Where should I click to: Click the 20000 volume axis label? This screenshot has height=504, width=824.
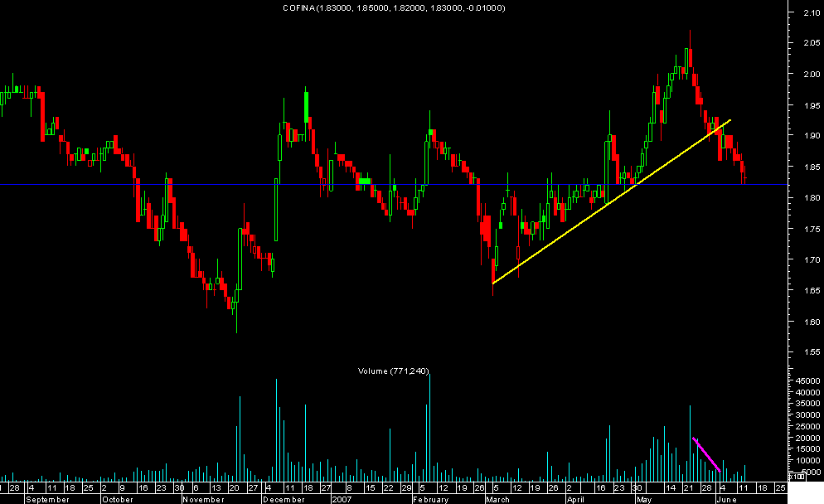point(807,438)
